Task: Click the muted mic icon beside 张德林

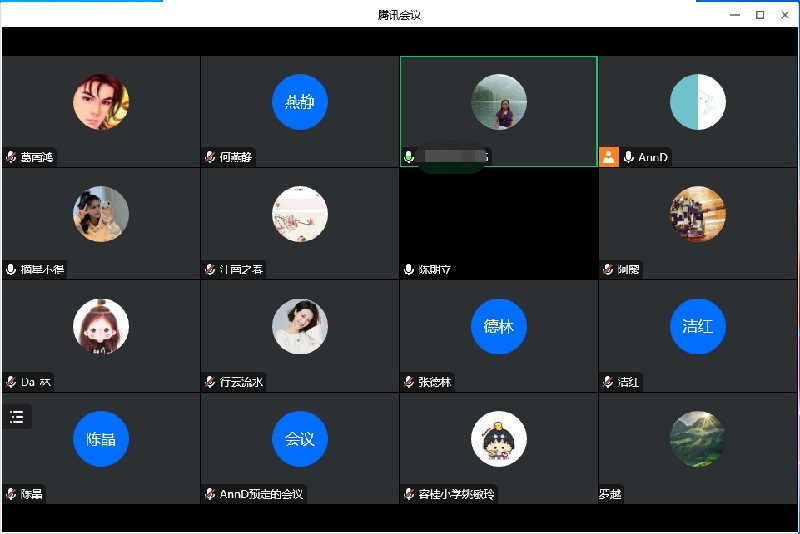Action: (x=408, y=382)
